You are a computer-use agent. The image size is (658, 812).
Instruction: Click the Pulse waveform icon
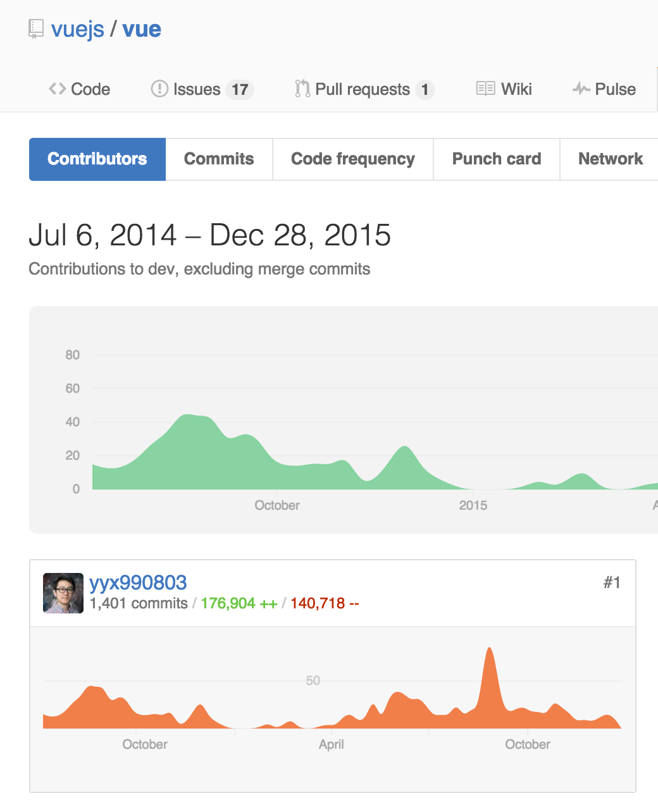coord(581,89)
